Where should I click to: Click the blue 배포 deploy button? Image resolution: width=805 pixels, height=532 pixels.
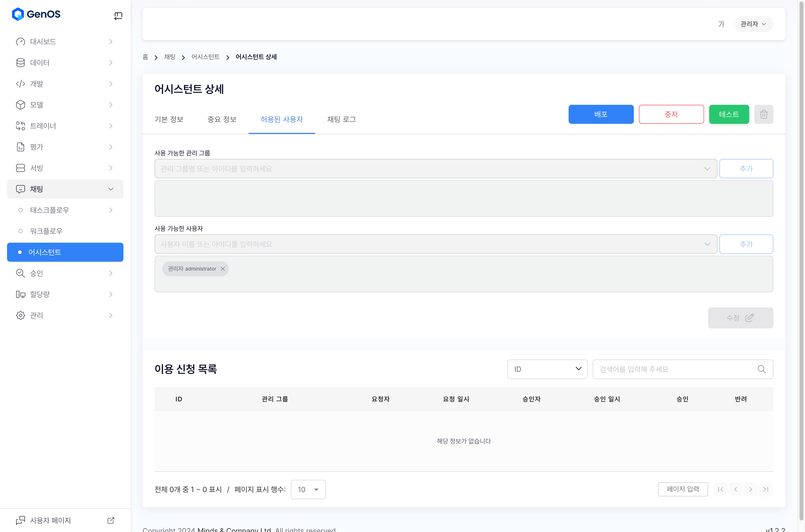coord(600,114)
